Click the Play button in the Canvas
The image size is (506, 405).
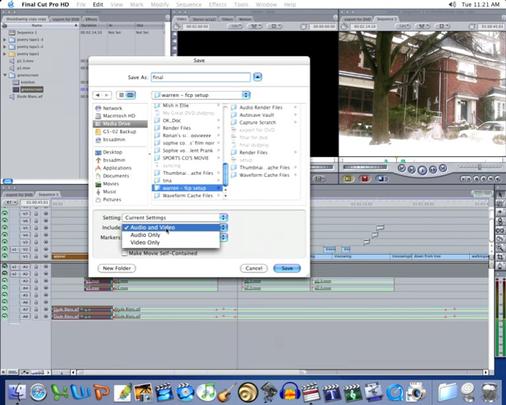[422, 170]
